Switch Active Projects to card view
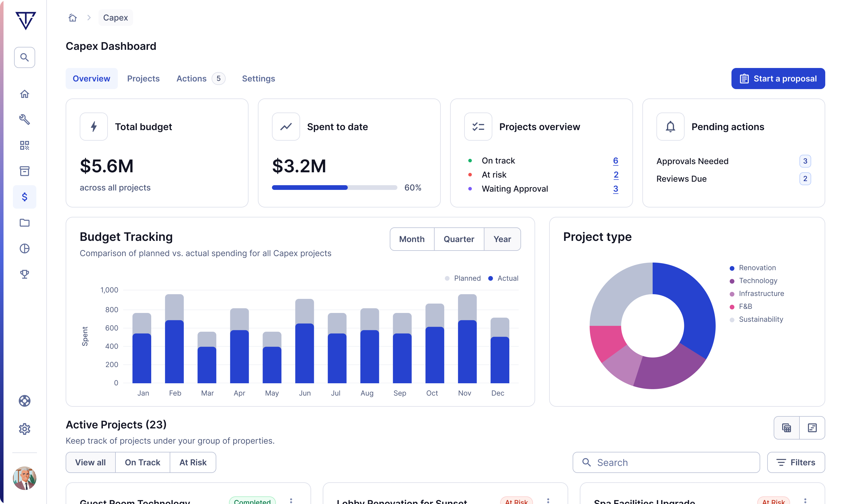This screenshot has width=844, height=504. point(787,428)
